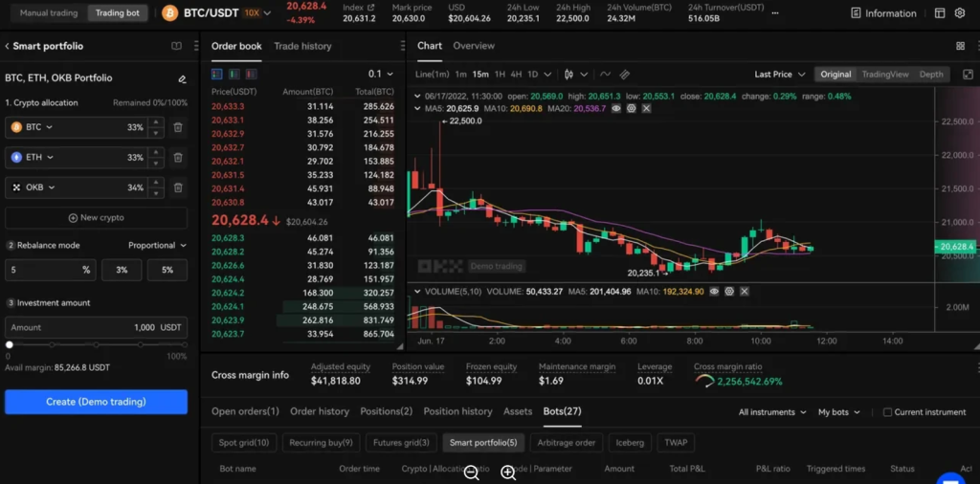The height and width of the screenshot is (484, 980).
Task: Open the Last Price dropdown
Action: coord(779,74)
